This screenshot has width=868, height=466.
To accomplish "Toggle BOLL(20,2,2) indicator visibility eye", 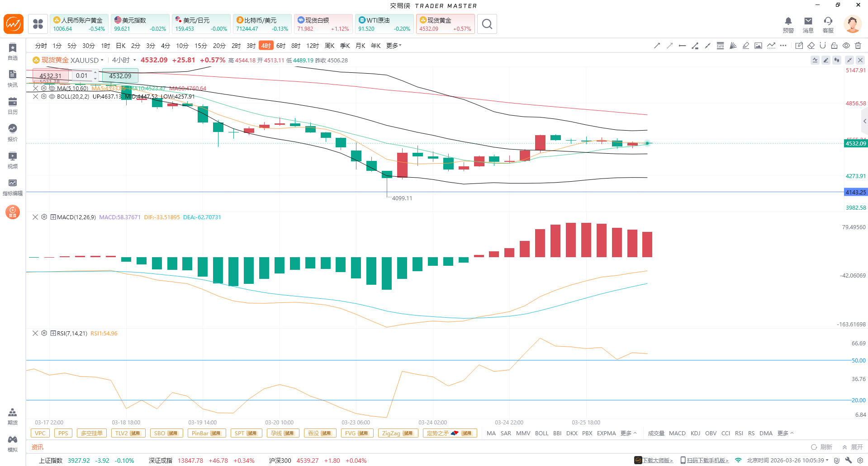I will click(52, 97).
